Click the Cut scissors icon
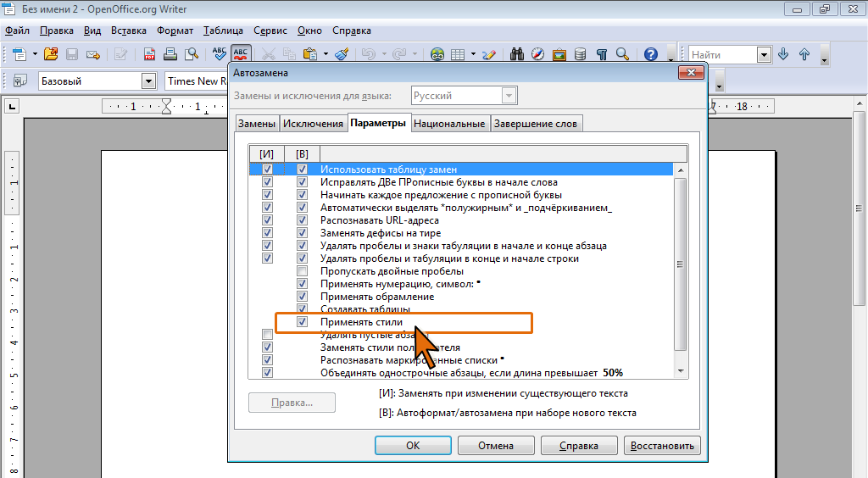The width and height of the screenshot is (868, 478). (269, 54)
